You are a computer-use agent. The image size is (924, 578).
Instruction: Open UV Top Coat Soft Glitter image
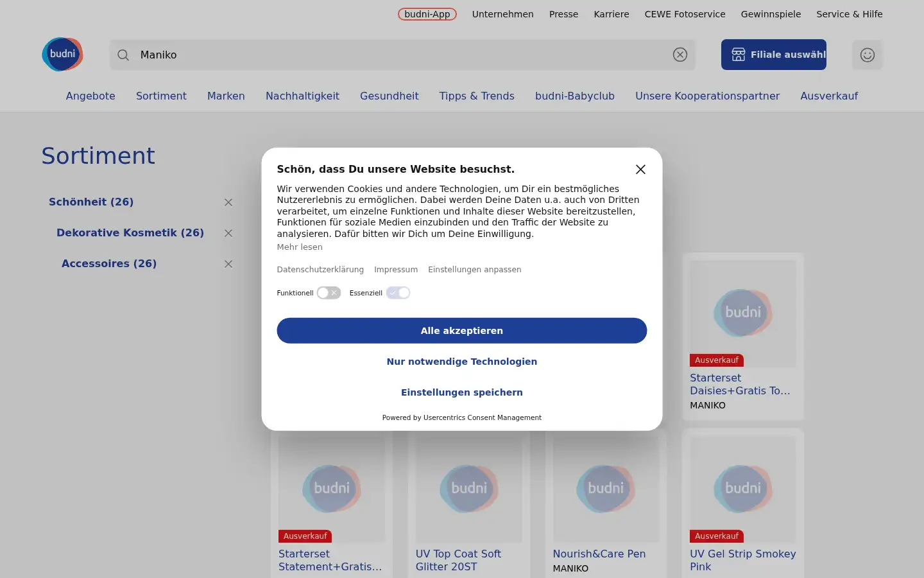pyautogui.click(x=469, y=489)
